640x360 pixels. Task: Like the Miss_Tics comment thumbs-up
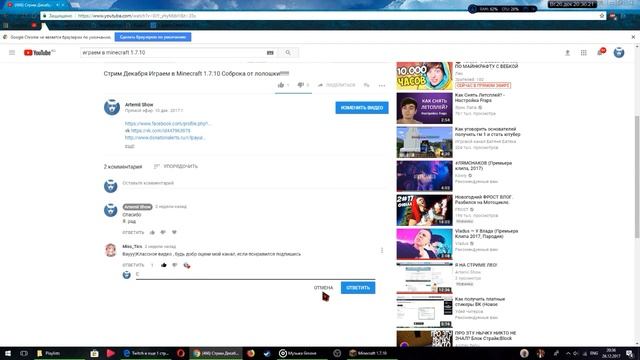pyautogui.click(x=164, y=265)
